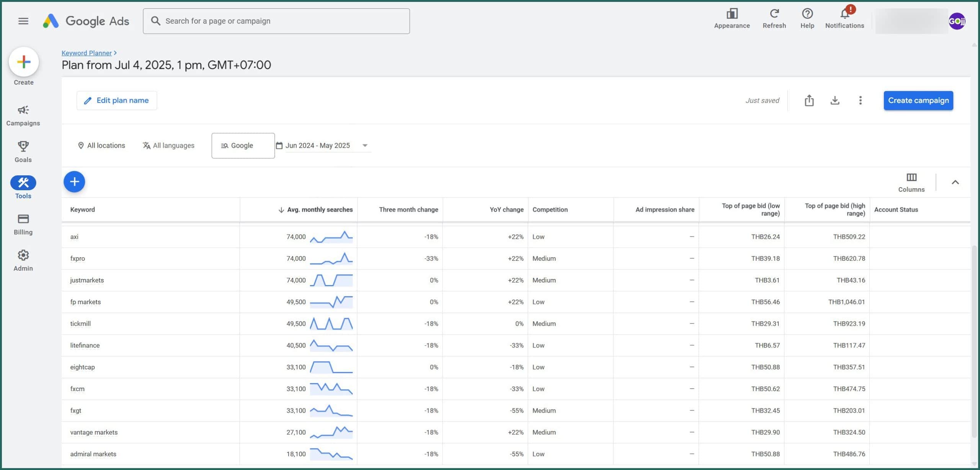This screenshot has width=980, height=470.
Task: Open the Keyword Planner breadcrumb link
Action: tap(87, 53)
